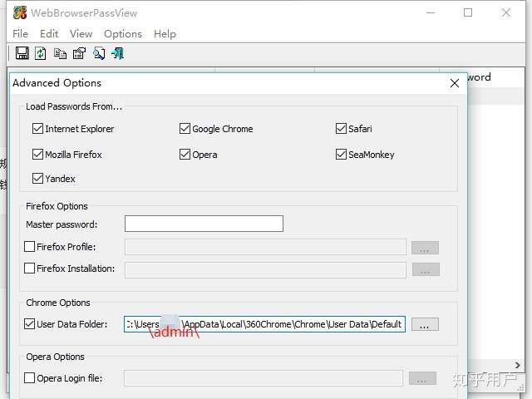Open the View menu
This screenshot has height=399, width=532.
pos(81,34)
